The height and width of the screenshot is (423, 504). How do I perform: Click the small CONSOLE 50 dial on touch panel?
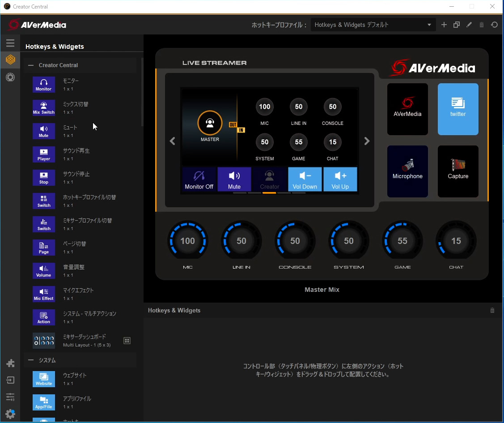(x=333, y=107)
